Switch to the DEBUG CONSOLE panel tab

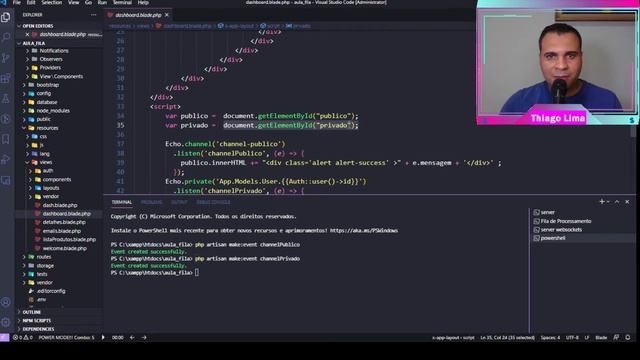213,202
